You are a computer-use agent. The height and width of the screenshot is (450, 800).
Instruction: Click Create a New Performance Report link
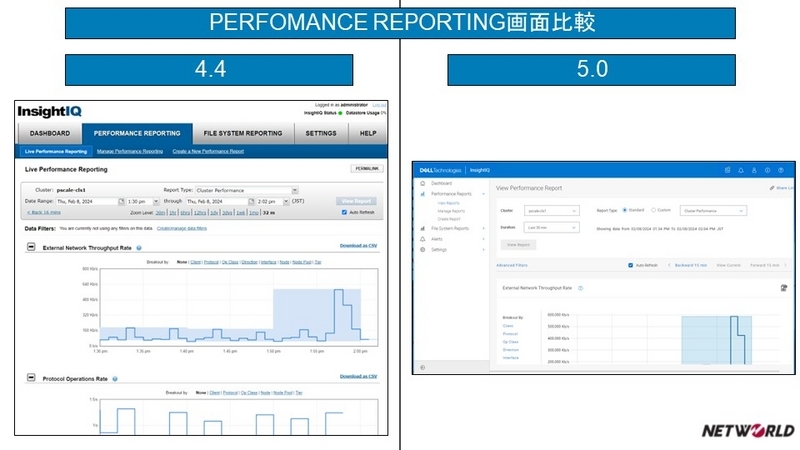coord(208,152)
